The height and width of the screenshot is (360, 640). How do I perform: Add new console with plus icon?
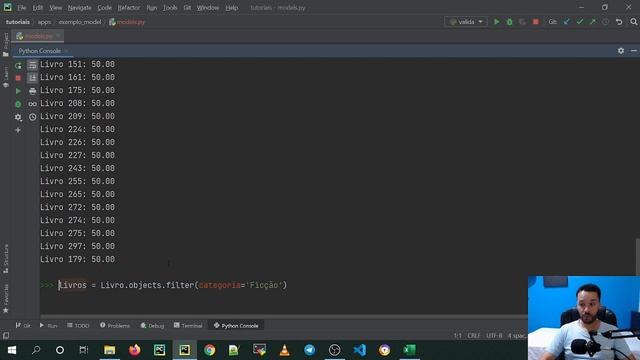(18, 130)
